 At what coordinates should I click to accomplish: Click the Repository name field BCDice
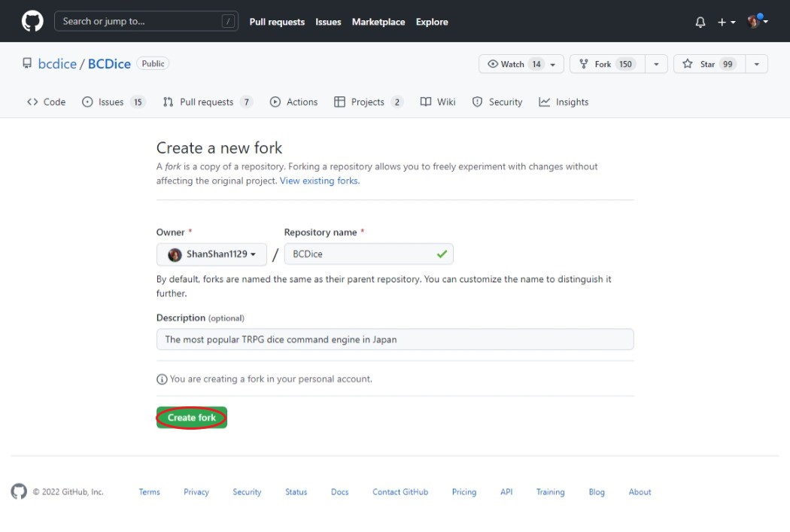[369, 254]
